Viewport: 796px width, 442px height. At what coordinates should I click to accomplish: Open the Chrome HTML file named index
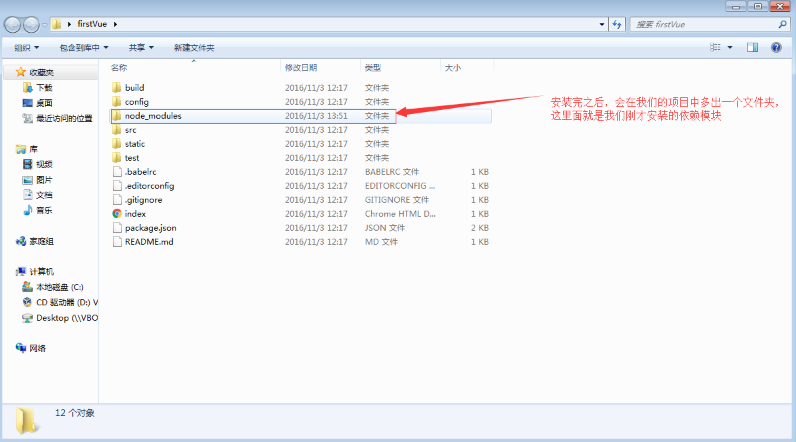[x=135, y=214]
